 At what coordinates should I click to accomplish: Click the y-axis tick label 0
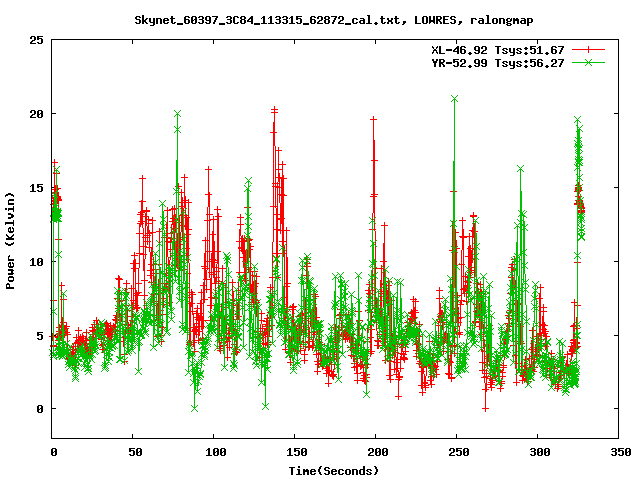tap(40, 409)
